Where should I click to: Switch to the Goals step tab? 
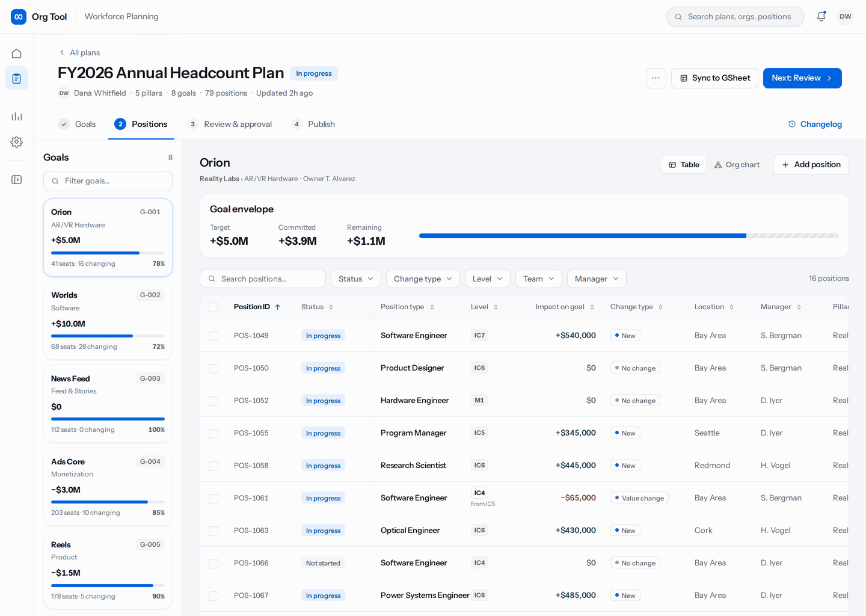point(77,124)
